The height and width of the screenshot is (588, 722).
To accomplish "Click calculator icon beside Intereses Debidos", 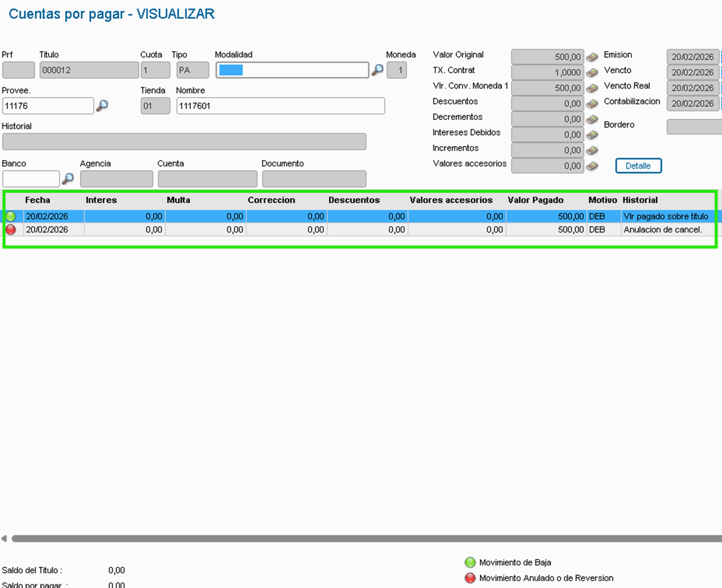I will click(592, 135).
